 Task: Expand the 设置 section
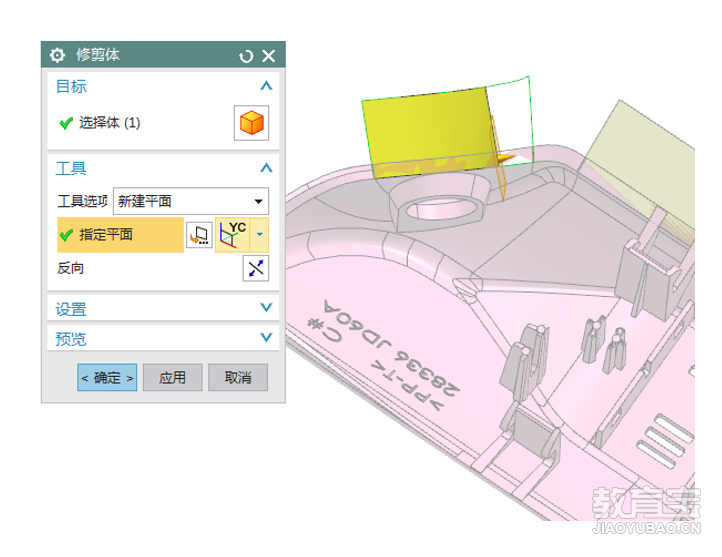coord(266,308)
